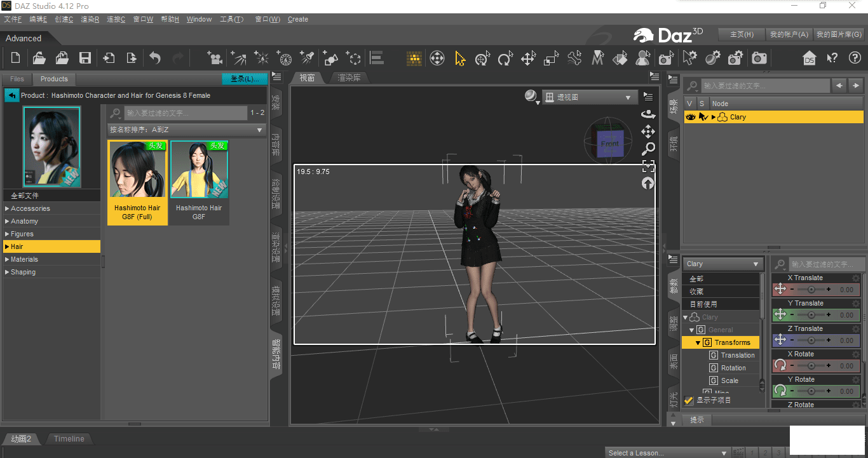Select the yellow Node Selection arrow tool
868x458 pixels.
point(459,59)
